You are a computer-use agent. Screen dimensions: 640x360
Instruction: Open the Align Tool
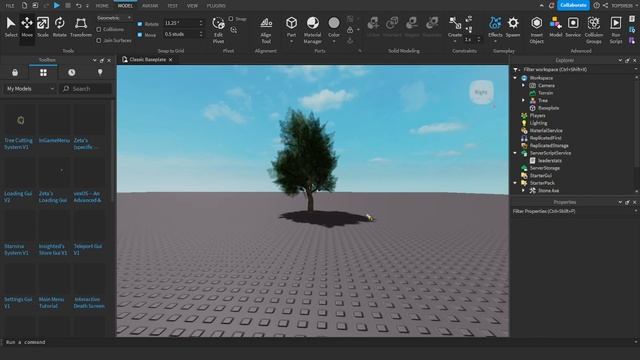pos(266,30)
